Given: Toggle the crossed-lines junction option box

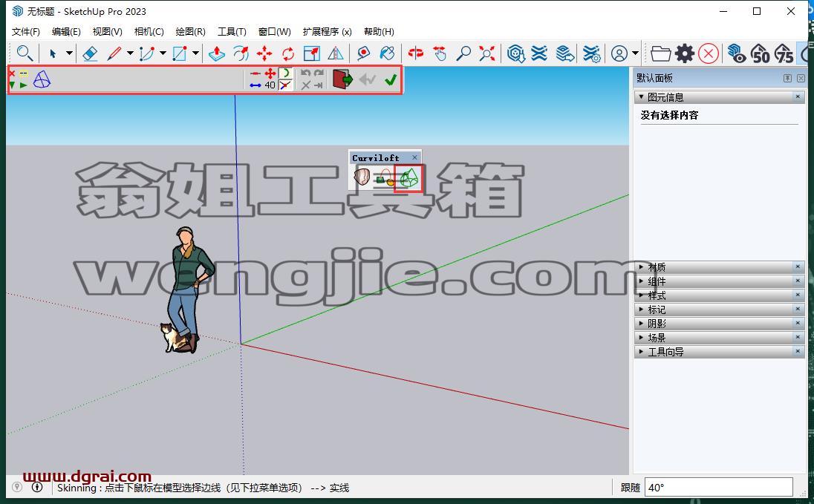Looking at the screenshot, I should 285,85.
